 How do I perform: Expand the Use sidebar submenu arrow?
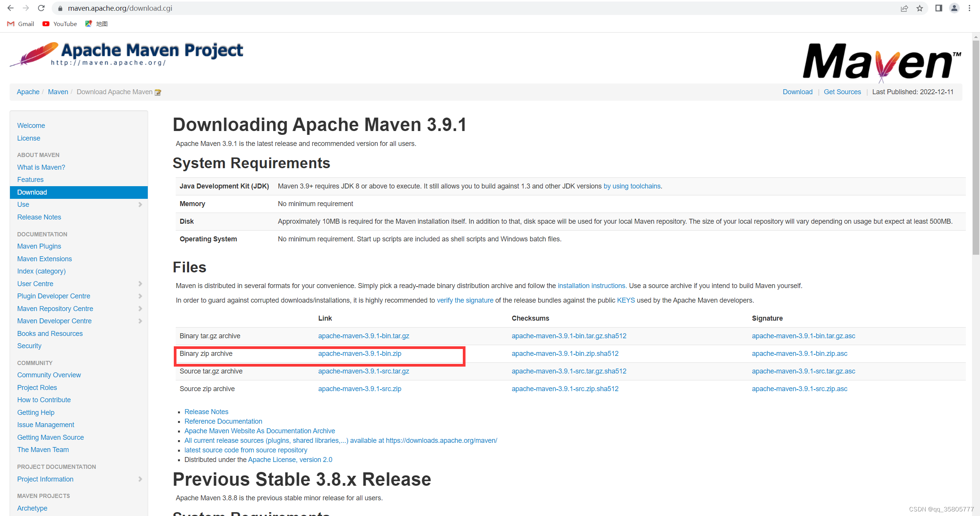140,205
